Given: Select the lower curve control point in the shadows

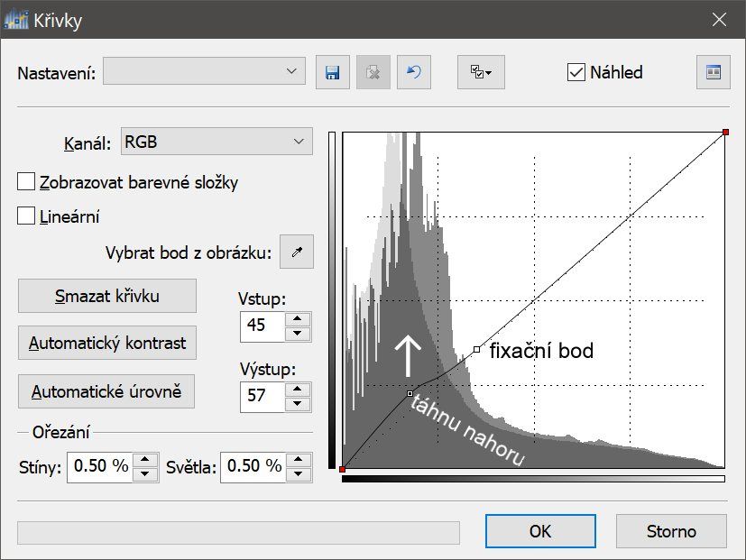Looking at the screenshot, I should tap(410, 393).
